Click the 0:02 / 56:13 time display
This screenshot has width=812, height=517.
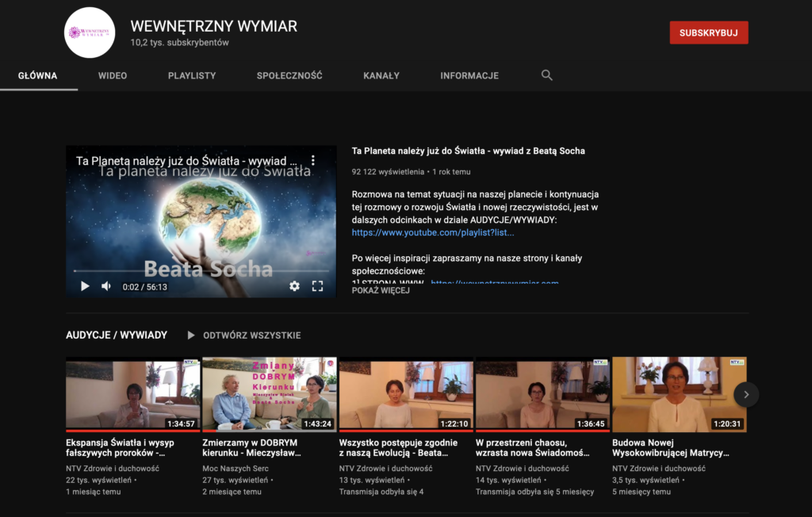tap(144, 286)
